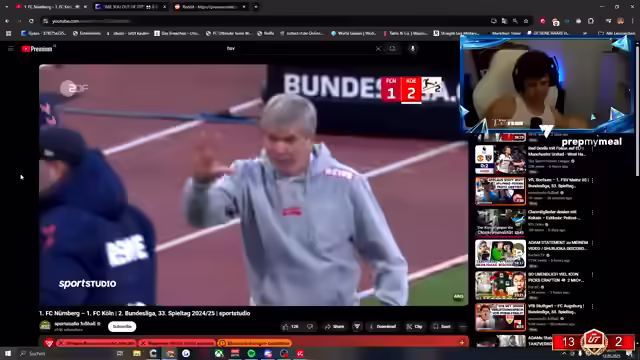Open options menu for Manchester United video
This screenshot has height=360, width=640.
592,149
